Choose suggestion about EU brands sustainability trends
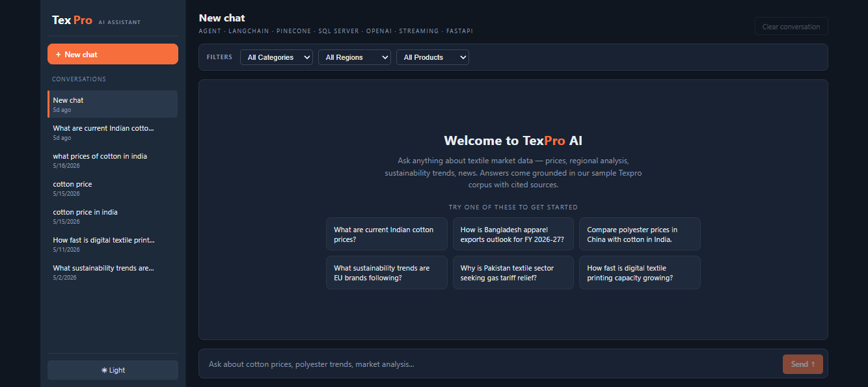 click(x=387, y=273)
